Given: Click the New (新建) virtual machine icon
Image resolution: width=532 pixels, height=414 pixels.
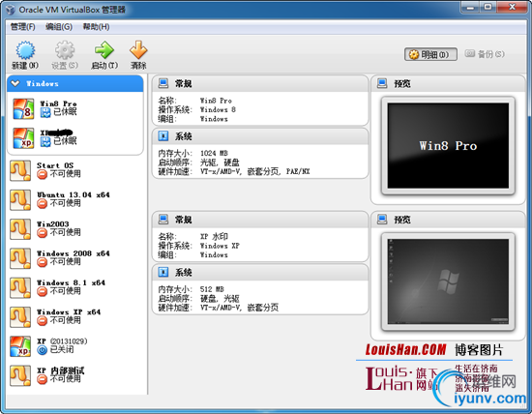Looking at the screenshot, I should (x=25, y=50).
